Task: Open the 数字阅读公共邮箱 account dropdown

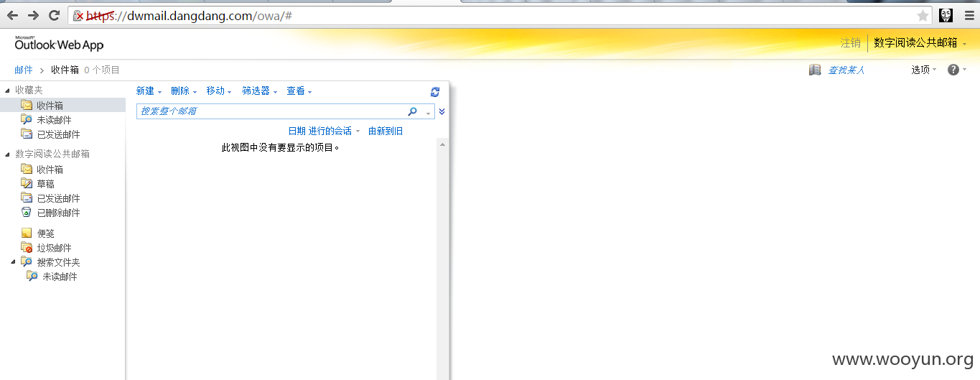Action: point(920,43)
